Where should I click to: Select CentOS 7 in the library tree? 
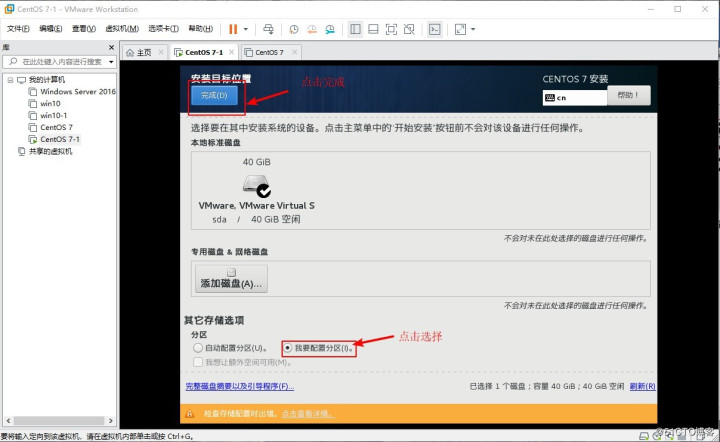pyautogui.click(x=56, y=127)
